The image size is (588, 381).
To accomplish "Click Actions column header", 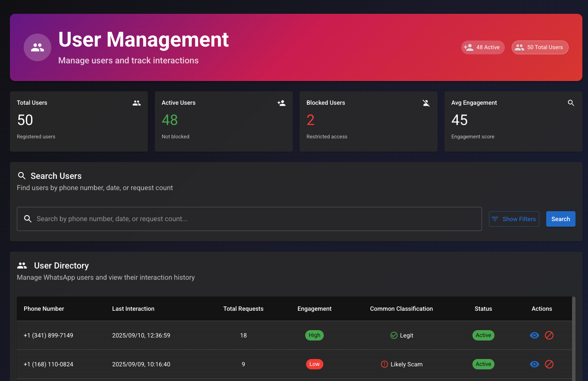I will point(542,309).
